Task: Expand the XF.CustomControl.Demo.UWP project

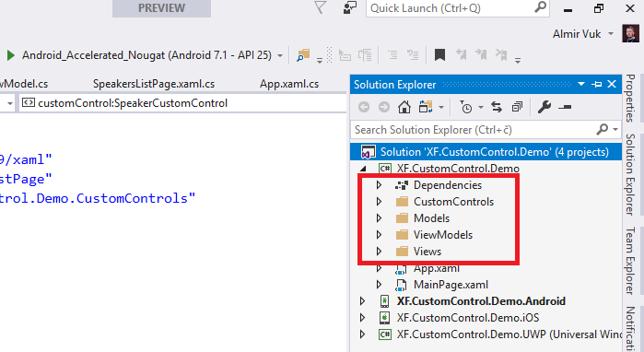Action: [x=362, y=334]
